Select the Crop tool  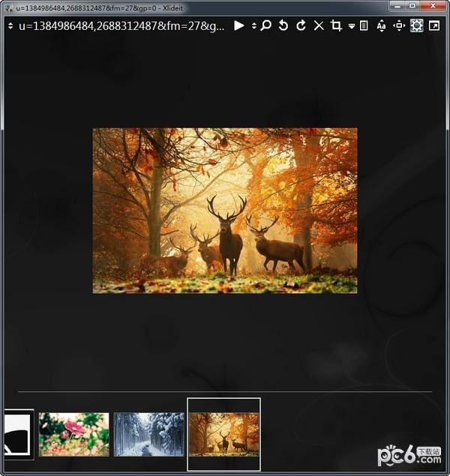click(x=336, y=25)
